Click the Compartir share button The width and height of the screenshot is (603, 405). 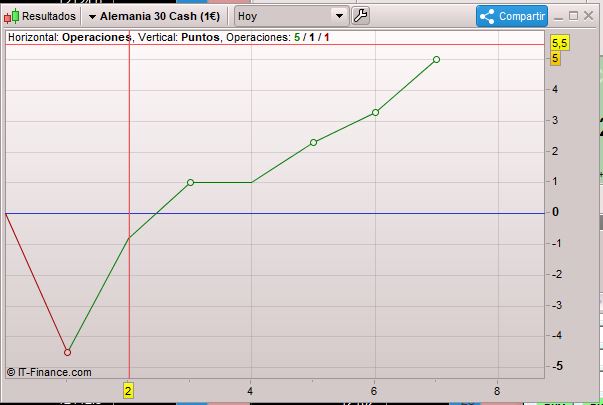tap(512, 16)
